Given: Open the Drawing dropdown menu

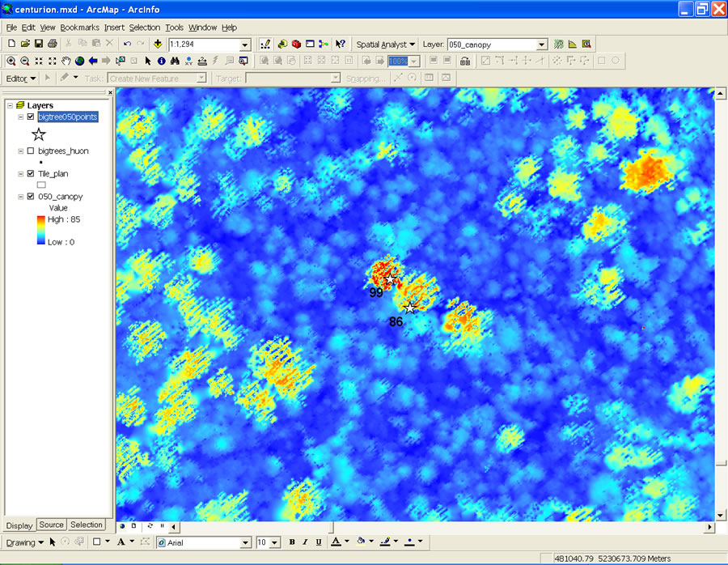Looking at the screenshot, I should pos(24,542).
